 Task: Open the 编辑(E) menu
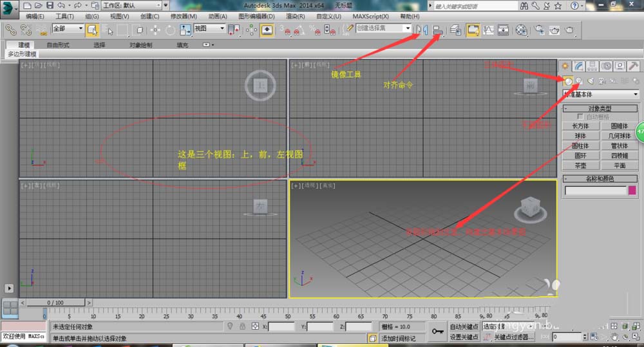click(35, 17)
